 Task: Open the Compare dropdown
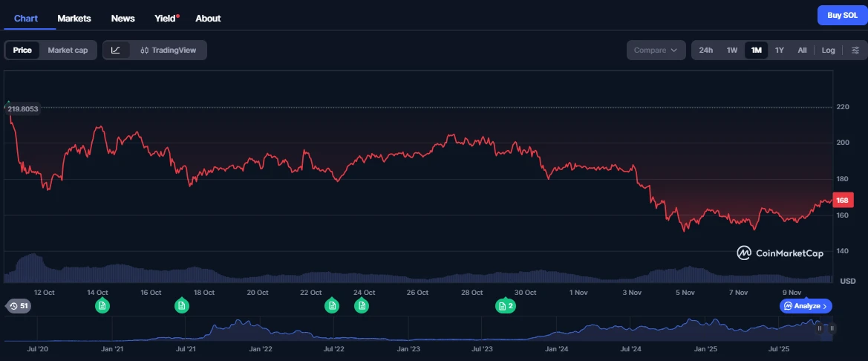655,50
